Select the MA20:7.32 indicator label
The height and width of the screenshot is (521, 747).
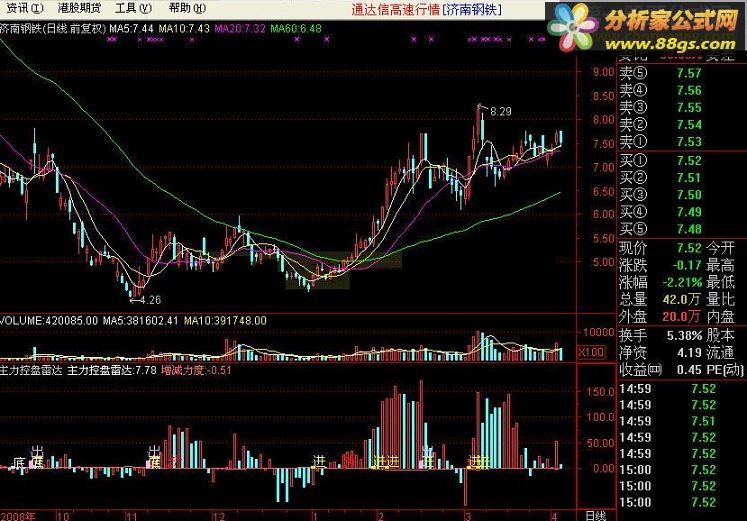click(240, 29)
